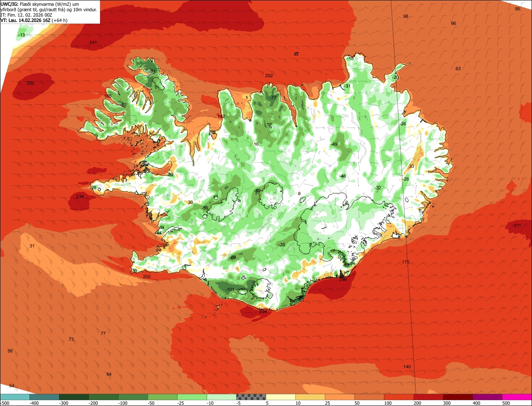Select the 500 legend tick label
The width and height of the screenshot is (532, 406).
(506, 403)
